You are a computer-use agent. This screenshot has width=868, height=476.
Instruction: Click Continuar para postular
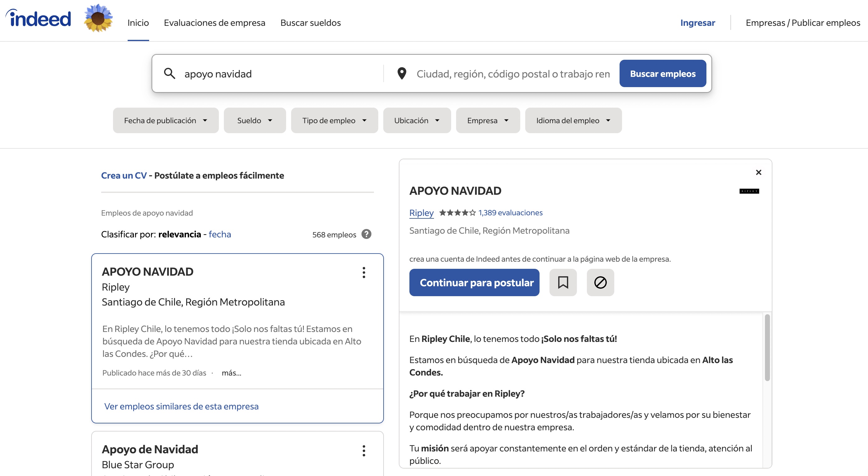tap(474, 282)
